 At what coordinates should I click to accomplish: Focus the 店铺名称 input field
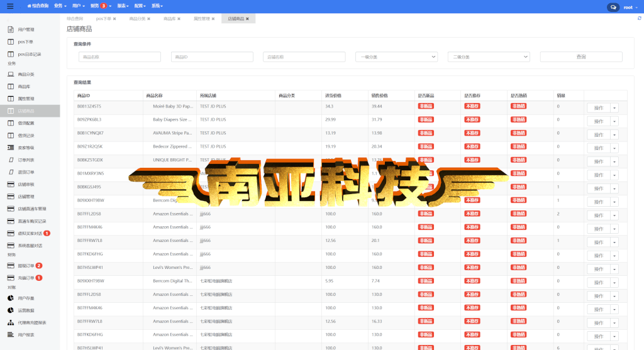(304, 57)
